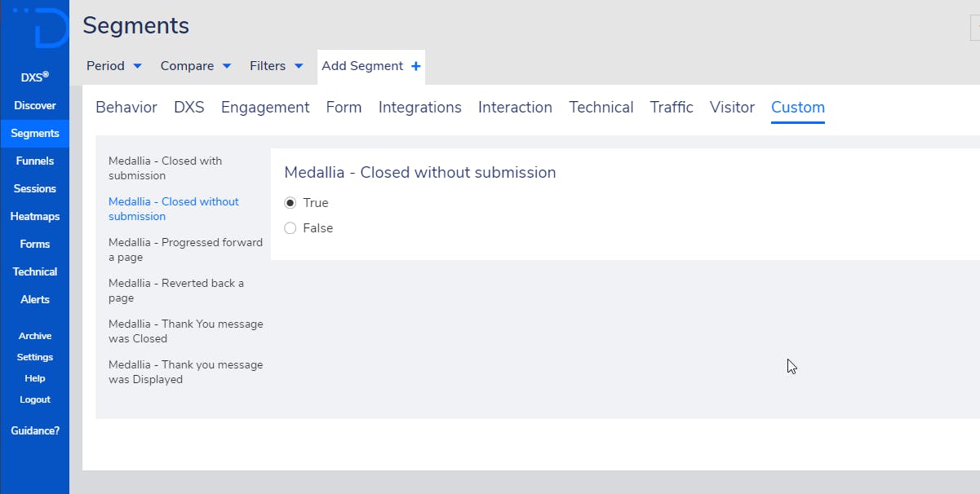The image size is (980, 494).
Task: Open Segments in the sidebar
Action: [x=35, y=133]
